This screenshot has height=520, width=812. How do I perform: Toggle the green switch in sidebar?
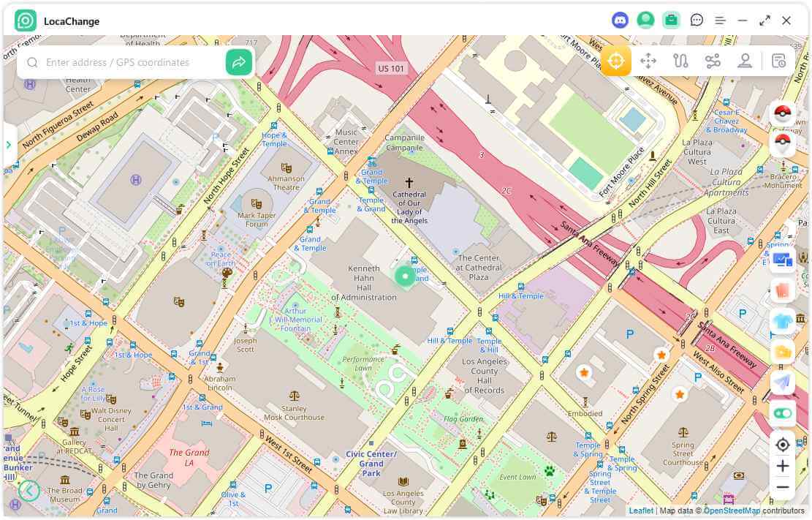tap(783, 413)
